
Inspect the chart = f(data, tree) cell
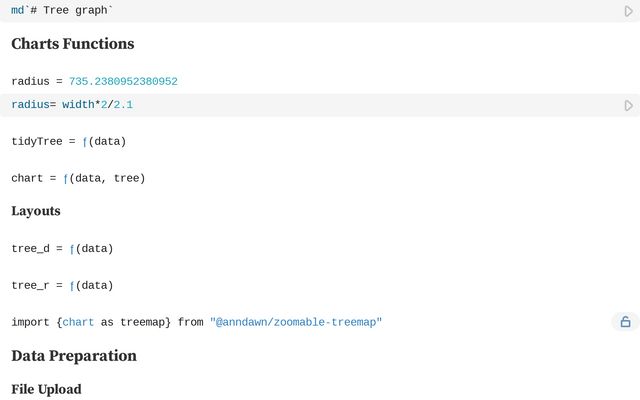pyautogui.click(x=78, y=178)
